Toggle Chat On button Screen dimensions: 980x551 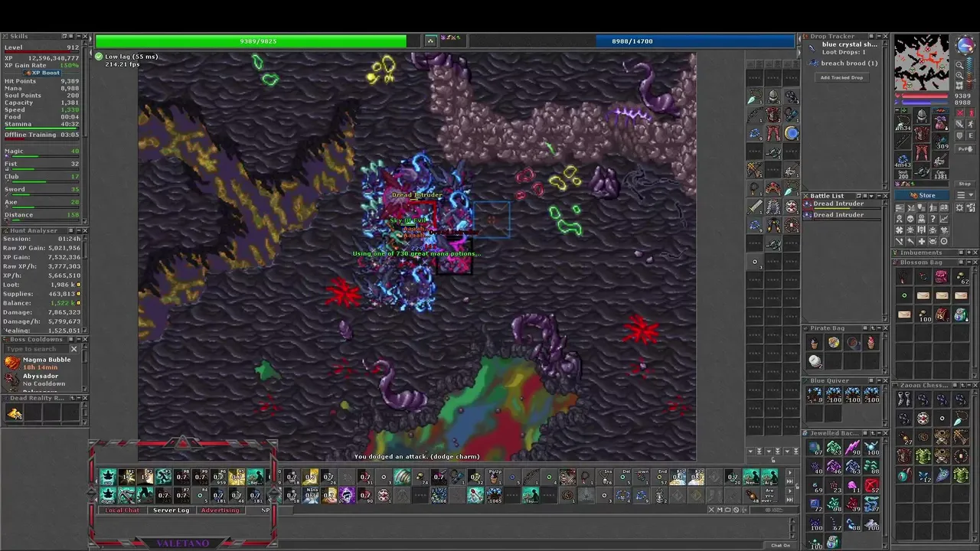coord(780,546)
